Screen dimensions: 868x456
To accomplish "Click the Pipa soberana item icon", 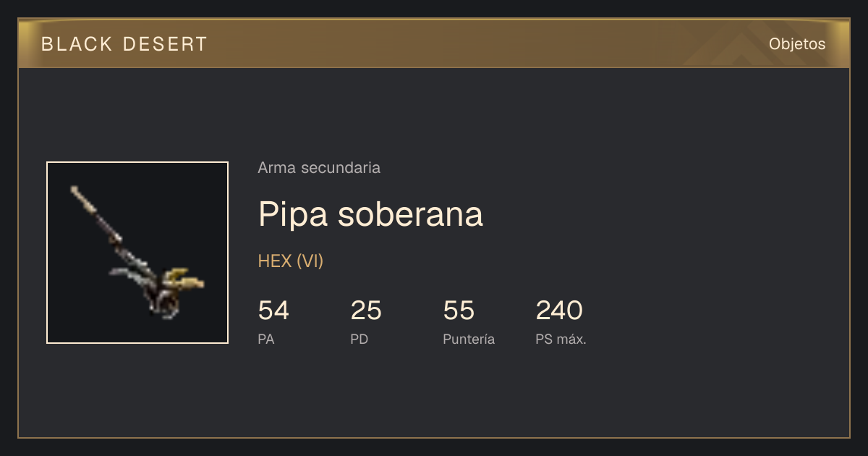I will (137, 253).
